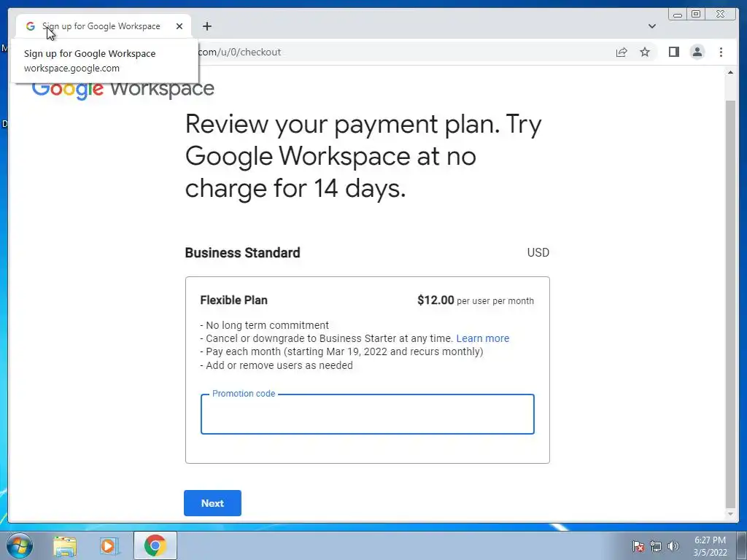Click the taskbar clock showing 6:27 PM
This screenshot has width=747, height=560.
pyautogui.click(x=710, y=546)
